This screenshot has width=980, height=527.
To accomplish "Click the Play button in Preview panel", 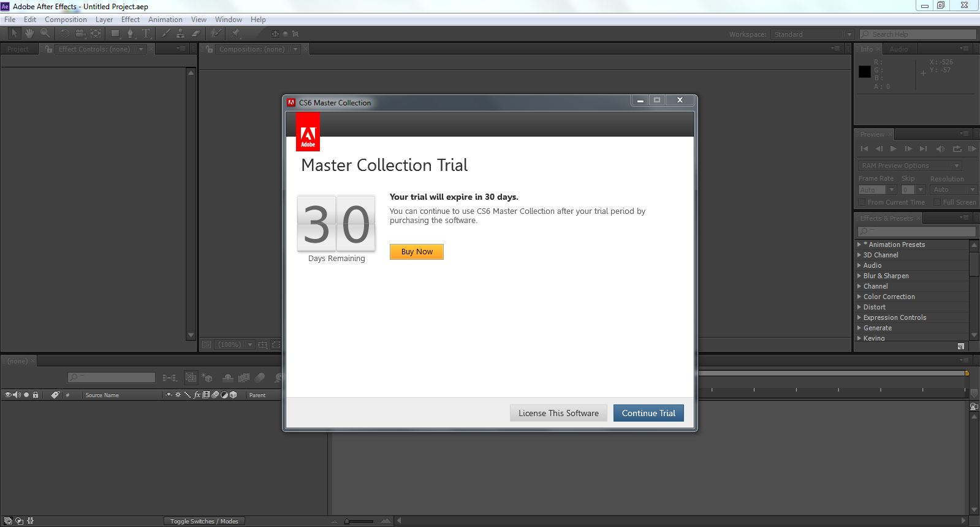I will [893, 149].
